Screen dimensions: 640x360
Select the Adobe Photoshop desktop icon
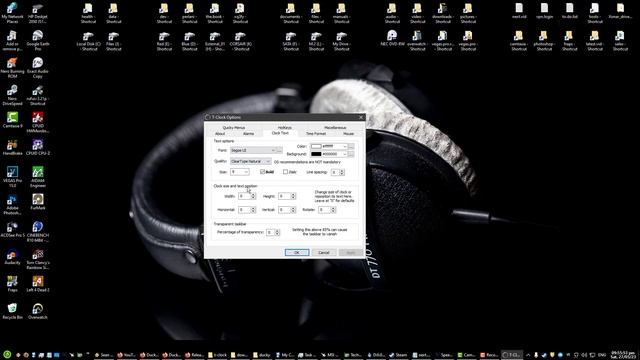point(12,204)
